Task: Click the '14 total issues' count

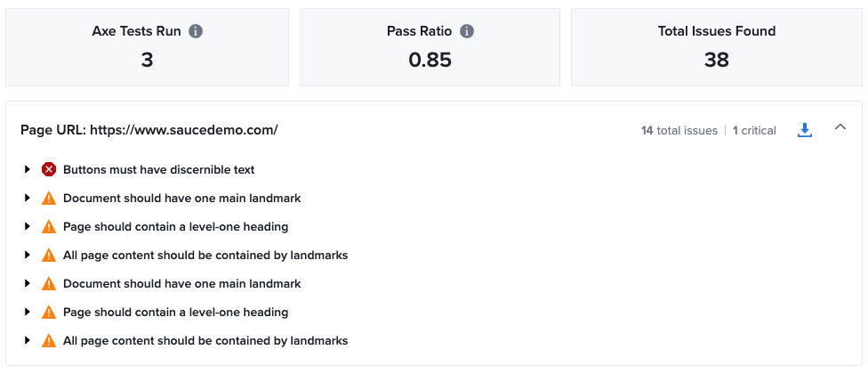Action: 679,130
